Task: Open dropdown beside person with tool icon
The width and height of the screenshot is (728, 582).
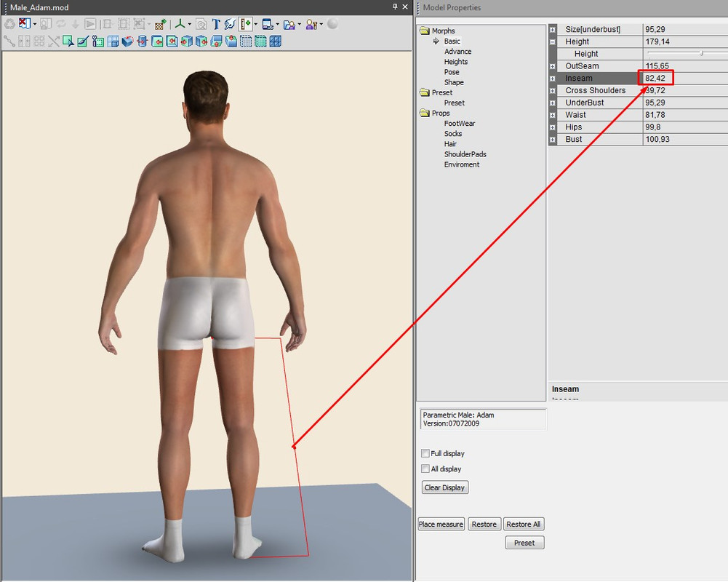Action: 321,24
